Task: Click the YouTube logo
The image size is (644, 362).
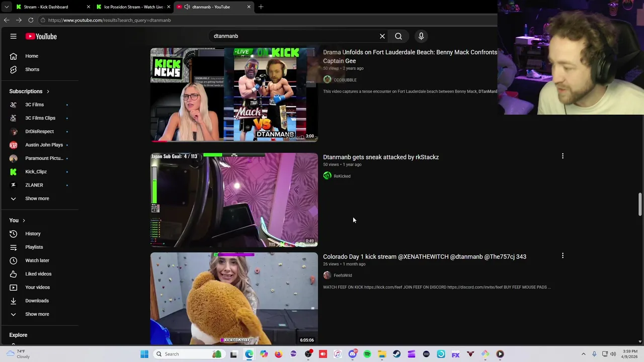Action: [x=41, y=36]
